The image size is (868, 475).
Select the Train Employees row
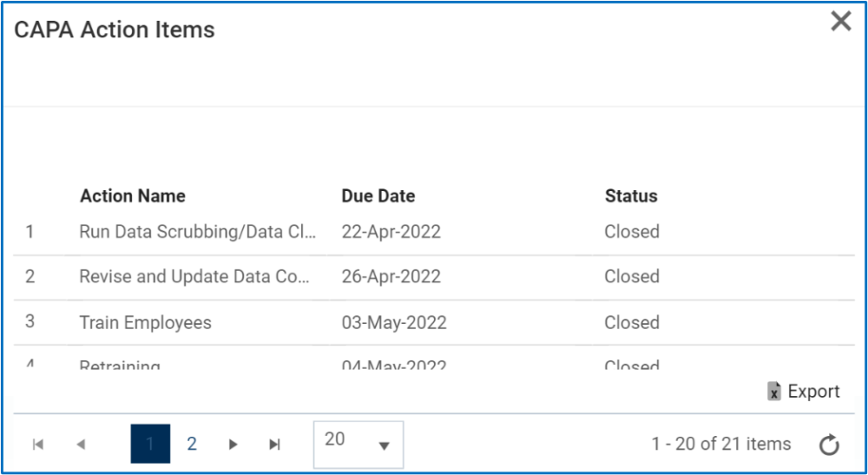[x=145, y=323]
